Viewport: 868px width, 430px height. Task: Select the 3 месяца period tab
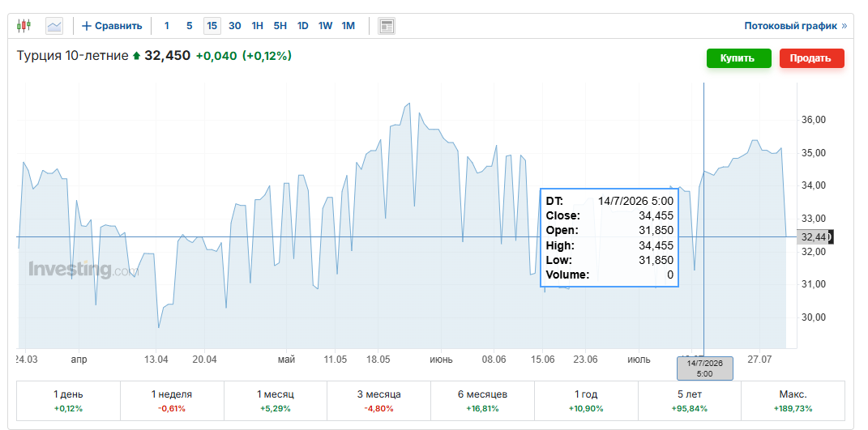click(x=378, y=401)
